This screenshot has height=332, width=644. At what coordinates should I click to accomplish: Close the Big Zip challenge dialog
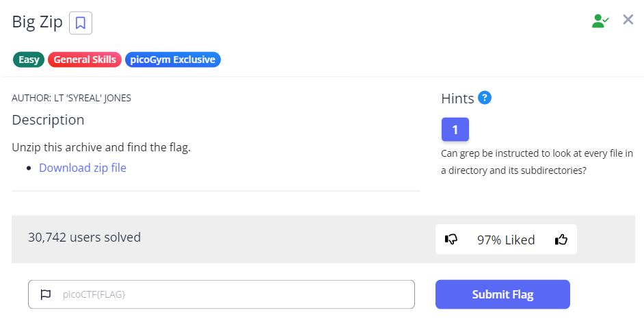pos(628,20)
